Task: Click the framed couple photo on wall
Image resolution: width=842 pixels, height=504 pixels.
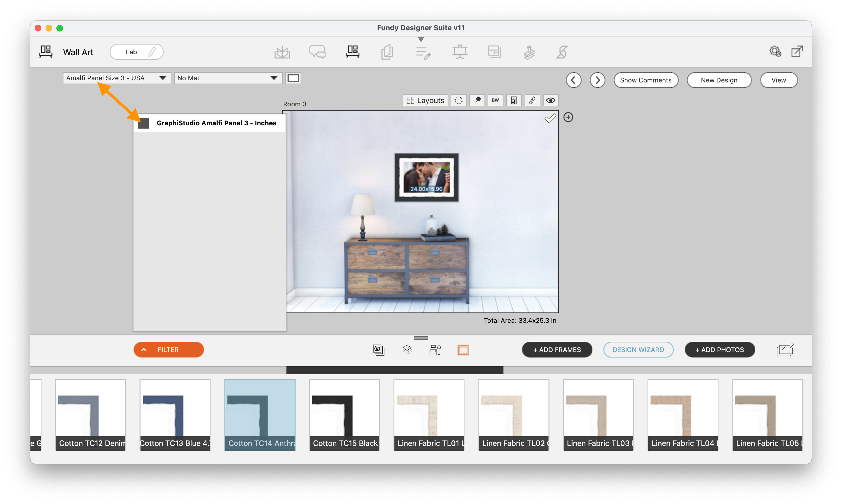Action: tap(426, 177)
